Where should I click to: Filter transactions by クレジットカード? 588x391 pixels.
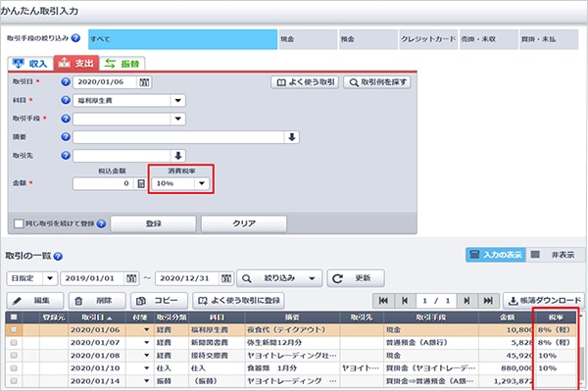[x=428, y=39]
